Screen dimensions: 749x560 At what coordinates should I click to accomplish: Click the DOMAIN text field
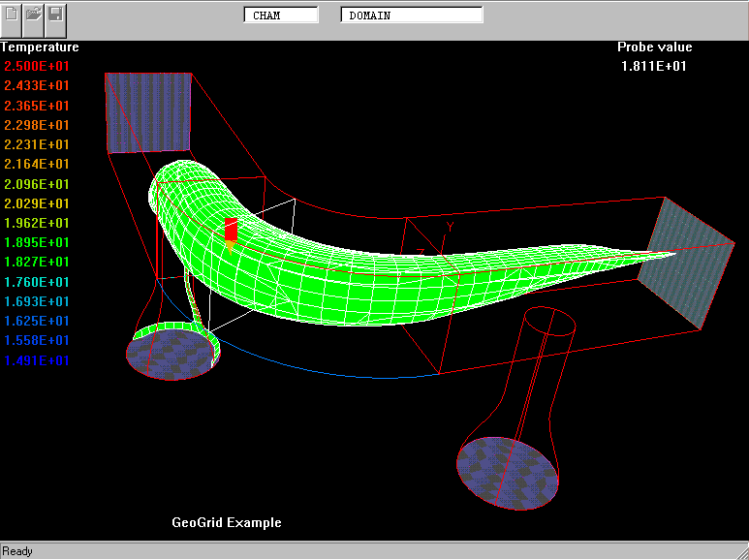411,16
